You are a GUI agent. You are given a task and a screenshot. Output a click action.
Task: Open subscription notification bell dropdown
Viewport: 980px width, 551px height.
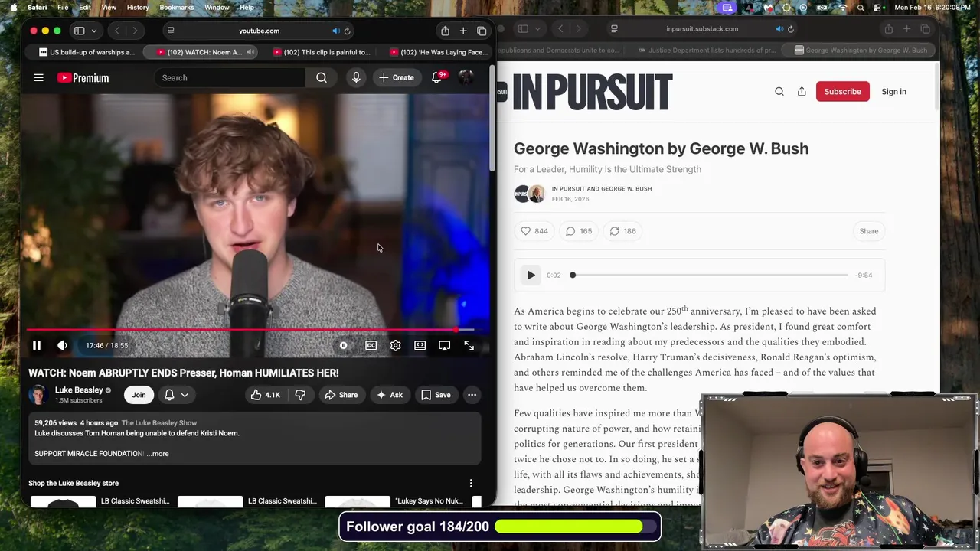[x=176, y=395]
